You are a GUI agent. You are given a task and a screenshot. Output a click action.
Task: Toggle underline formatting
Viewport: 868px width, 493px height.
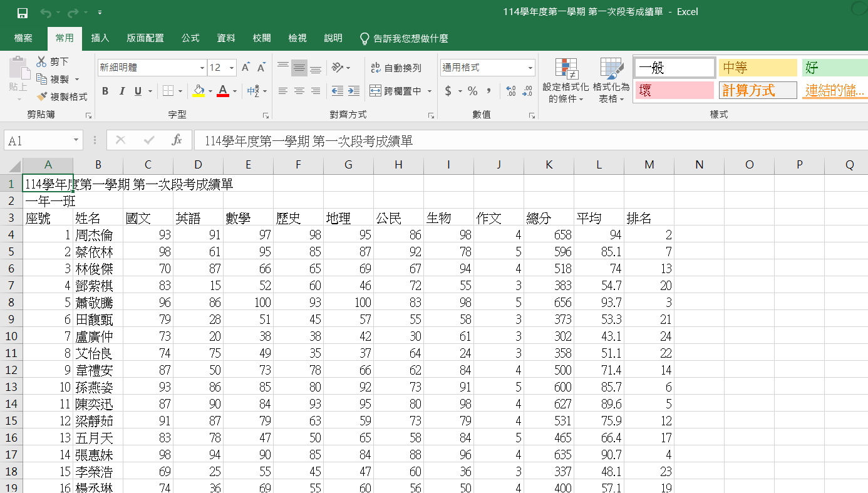[138, 91]
